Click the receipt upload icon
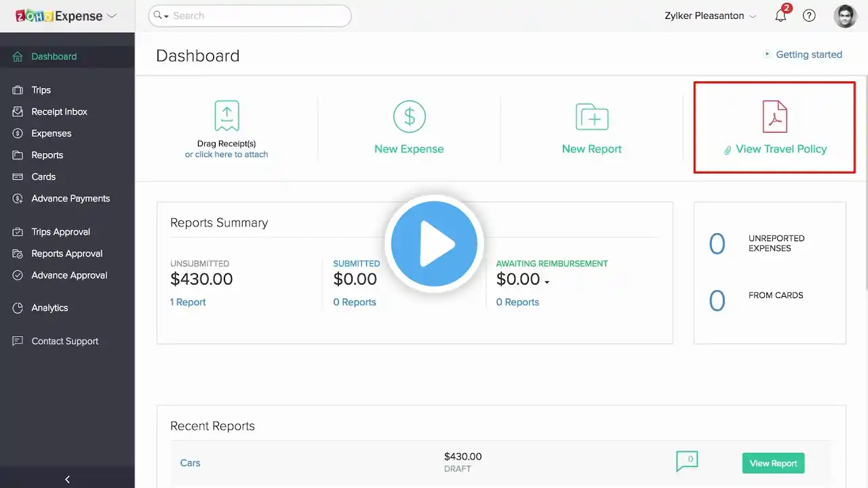 point(226,116)
